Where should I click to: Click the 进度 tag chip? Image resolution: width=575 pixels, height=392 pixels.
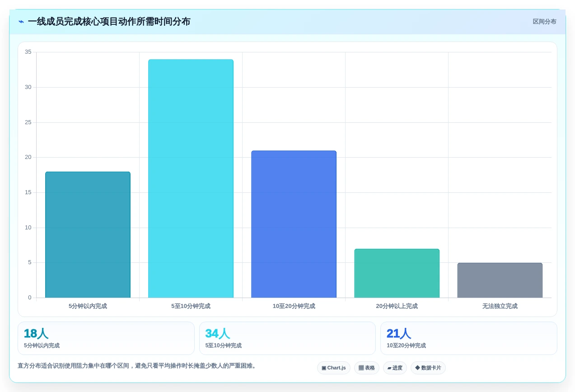(x=395, y=368)
